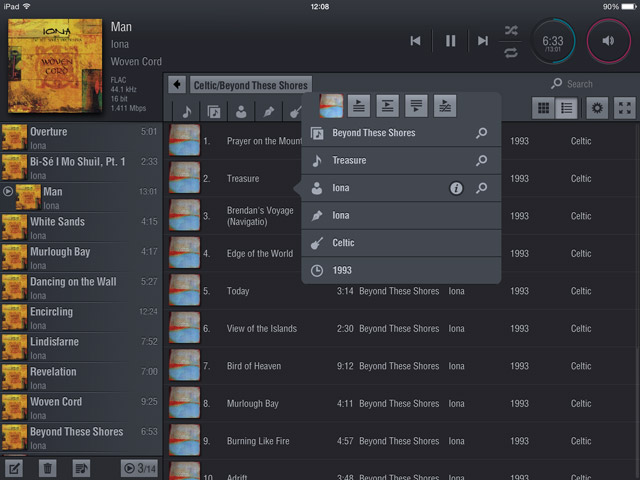Pause the current track
The height and width of the screenshot is (480, 640).
(450, 41)
